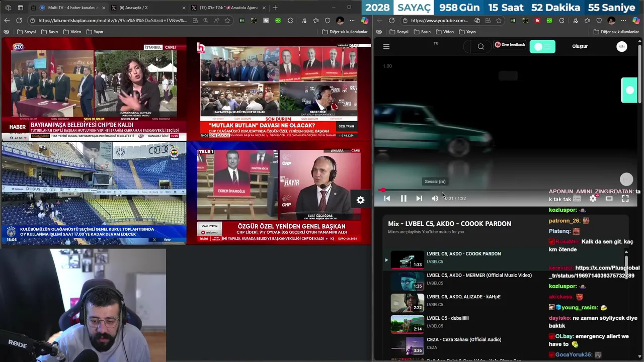
Task: Open the YouTube account avatar
Action: pyautogui.click(x=622, y=46)
